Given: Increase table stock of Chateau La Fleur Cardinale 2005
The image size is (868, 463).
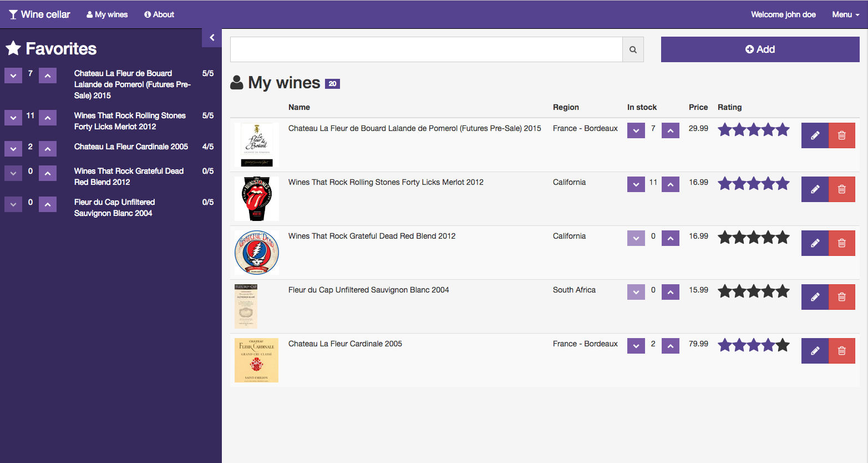Looking at the screenshot, I should [x=671, y=346].
